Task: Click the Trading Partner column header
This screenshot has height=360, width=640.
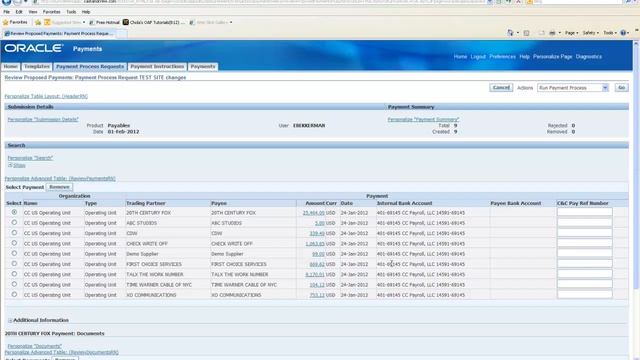Action: [x=146, y=203]
